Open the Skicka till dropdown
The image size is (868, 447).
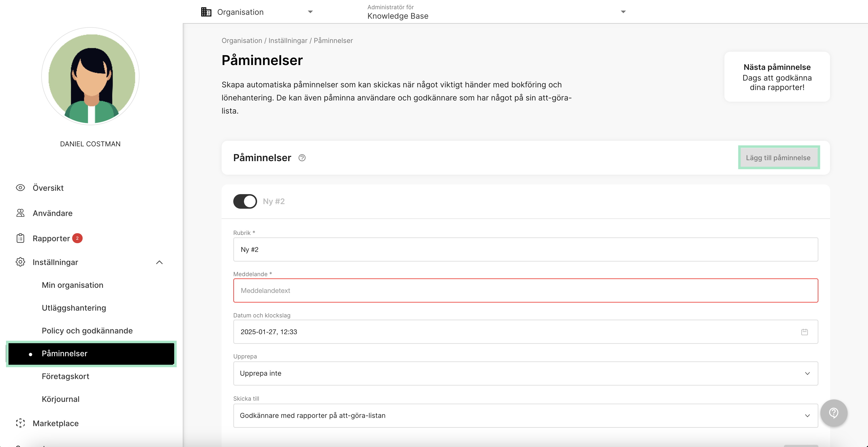[x=525, y=415]
